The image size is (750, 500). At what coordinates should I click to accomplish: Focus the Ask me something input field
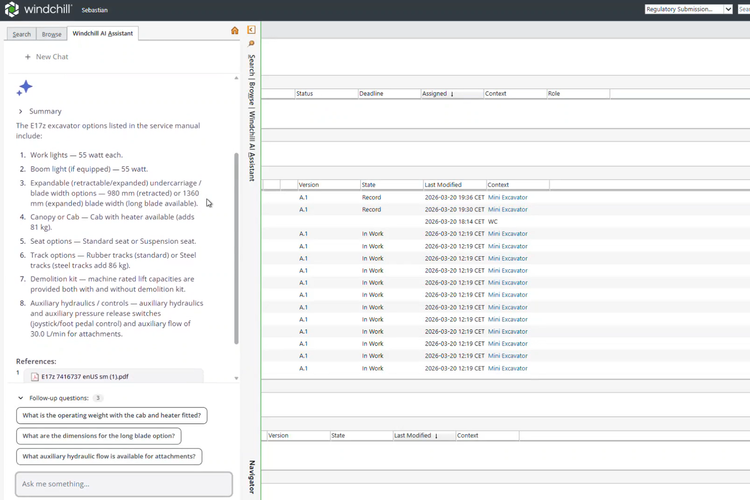pyautogui.click(x=124, y=484)
